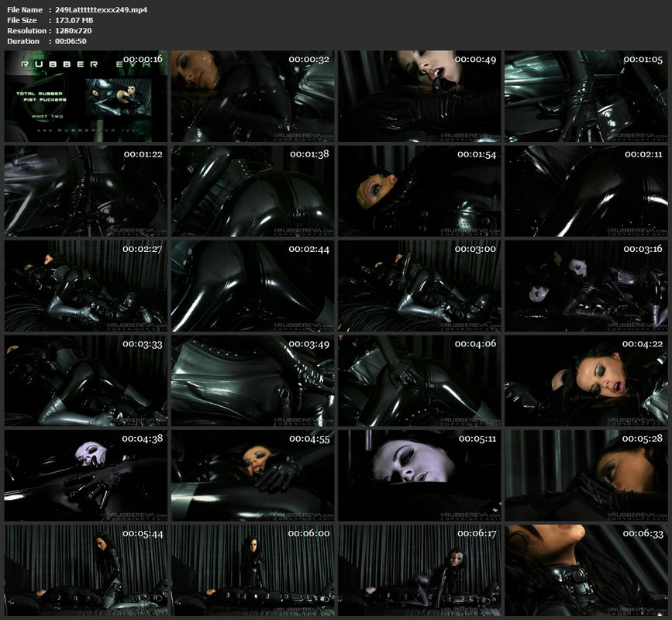Click the 'Resolution' label

(x=26, y=31)
